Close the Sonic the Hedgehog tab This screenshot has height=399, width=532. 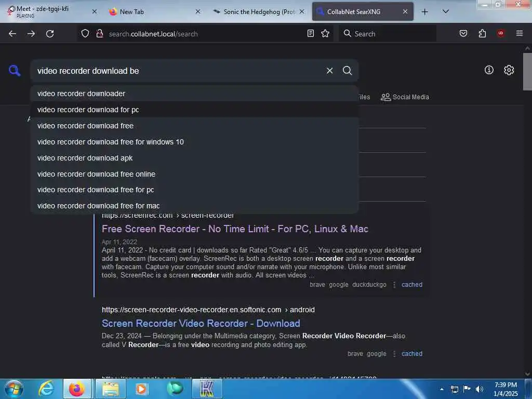(302, 11)
